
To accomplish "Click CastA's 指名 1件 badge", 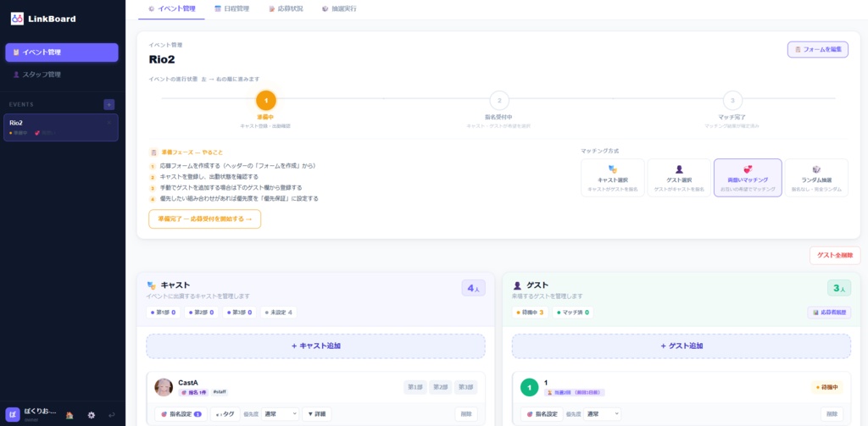I will coord(193,392).
